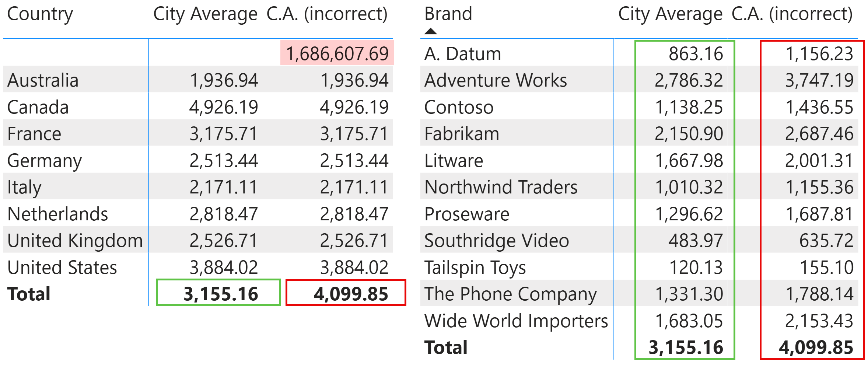The image size is (868, 367).
Task: Click Germany City Average value 2,513.44
Action: (223, 161)
